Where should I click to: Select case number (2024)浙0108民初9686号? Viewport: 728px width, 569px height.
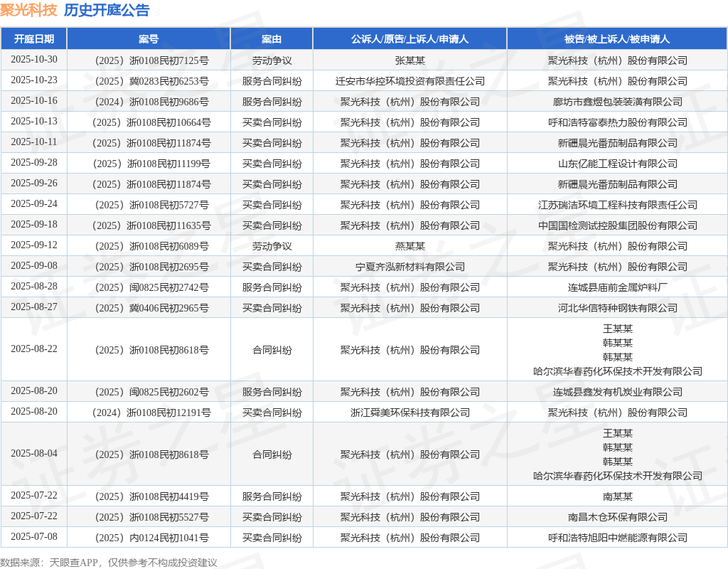tap(151, 102)
